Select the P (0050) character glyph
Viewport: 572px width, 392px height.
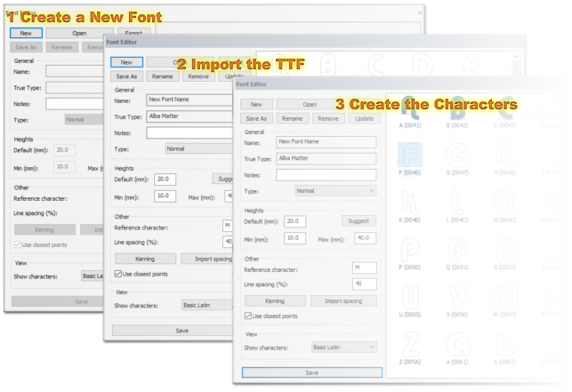(410, 250)
